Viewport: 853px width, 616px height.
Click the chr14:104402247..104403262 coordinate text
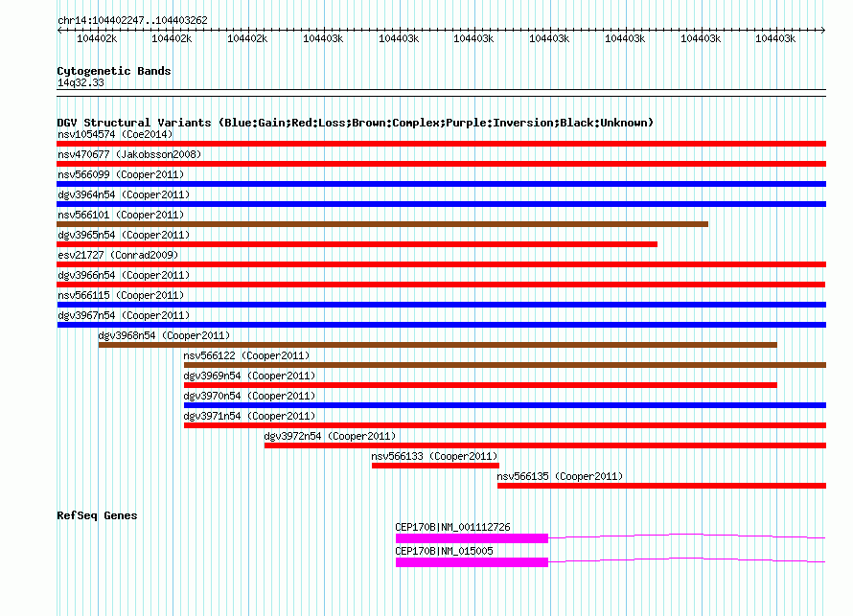tap(132, 20)
